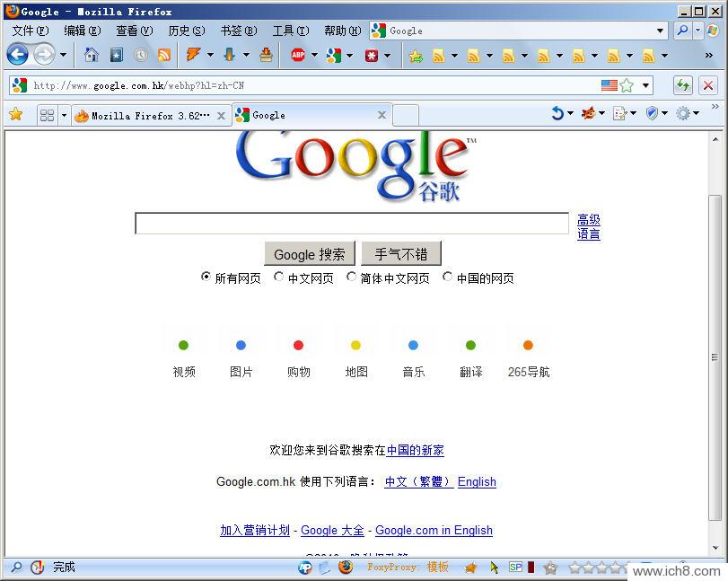728x581 pixels.
Task: Open the 帮助(H) menu
Action: (x=342, y=31)
